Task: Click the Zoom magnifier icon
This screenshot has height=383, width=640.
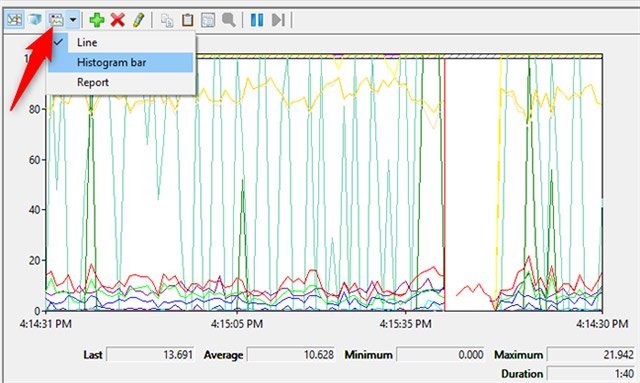Action: (x=229, y=20)
